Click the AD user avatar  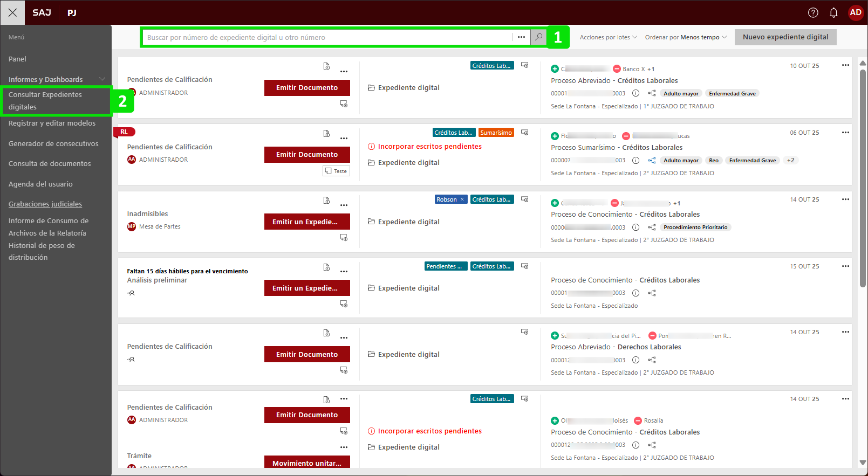click(x=856, y=12)
